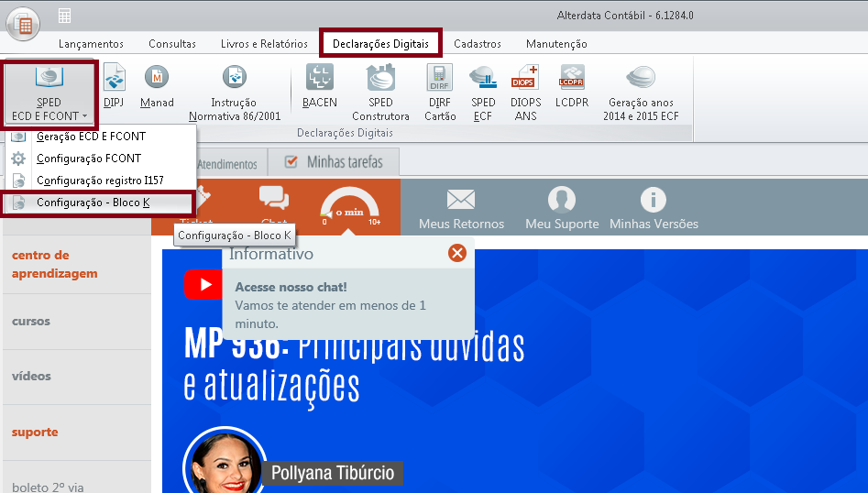Open DIOPS ANS
Image resolution: width=868 pixels, height=493 pixels.
526,93
